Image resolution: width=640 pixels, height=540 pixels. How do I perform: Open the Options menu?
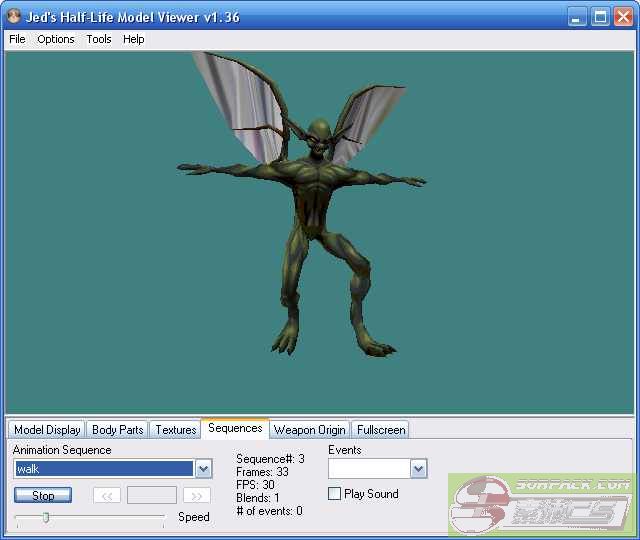pyautogui.click(x=56, y=39)
